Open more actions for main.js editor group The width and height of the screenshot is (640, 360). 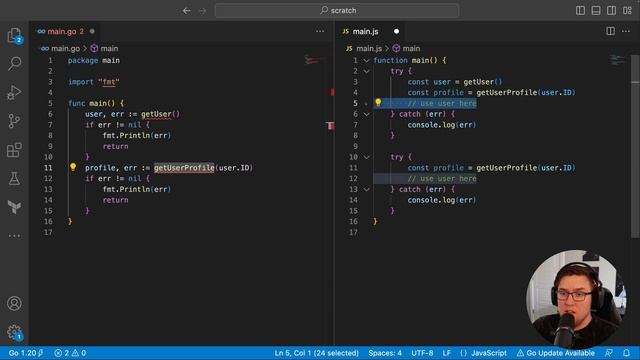[626, 31]
